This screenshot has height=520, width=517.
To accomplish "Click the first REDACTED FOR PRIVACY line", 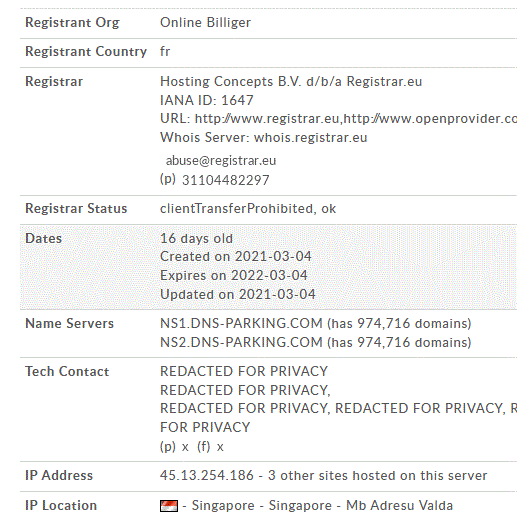I will (244, 371).
